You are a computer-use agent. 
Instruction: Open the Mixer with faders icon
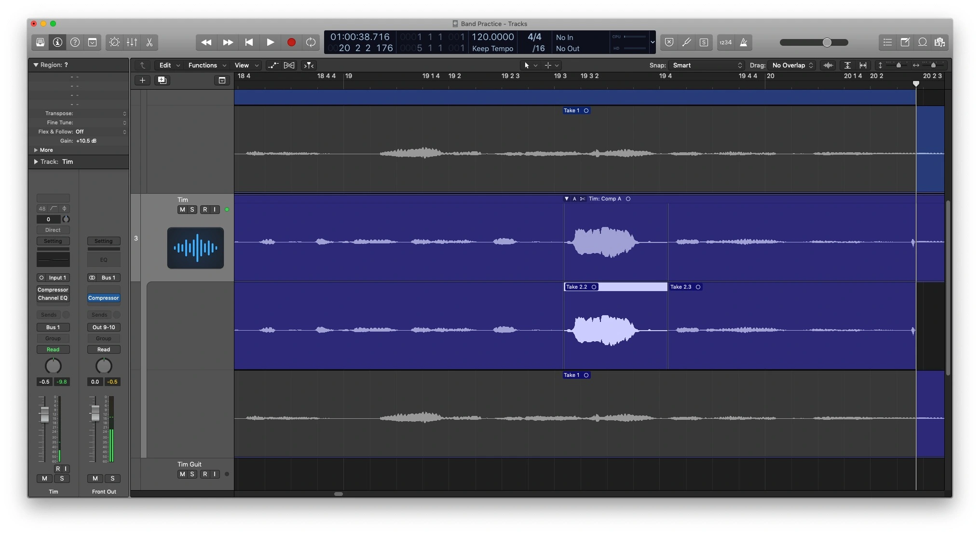coord(132,42)
